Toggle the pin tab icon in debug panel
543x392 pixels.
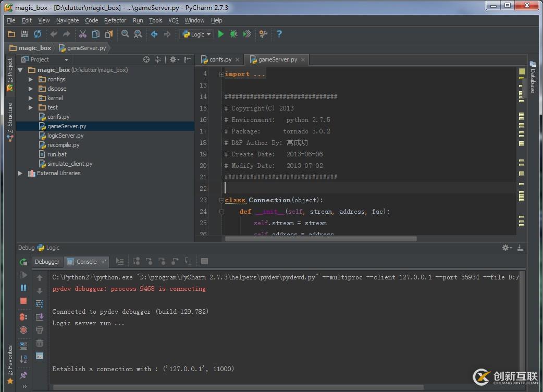coord(23,375)
